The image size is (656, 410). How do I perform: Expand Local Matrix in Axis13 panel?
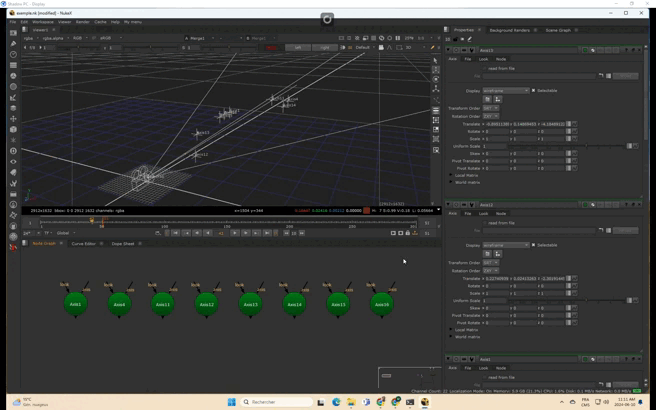click(451, 175)
